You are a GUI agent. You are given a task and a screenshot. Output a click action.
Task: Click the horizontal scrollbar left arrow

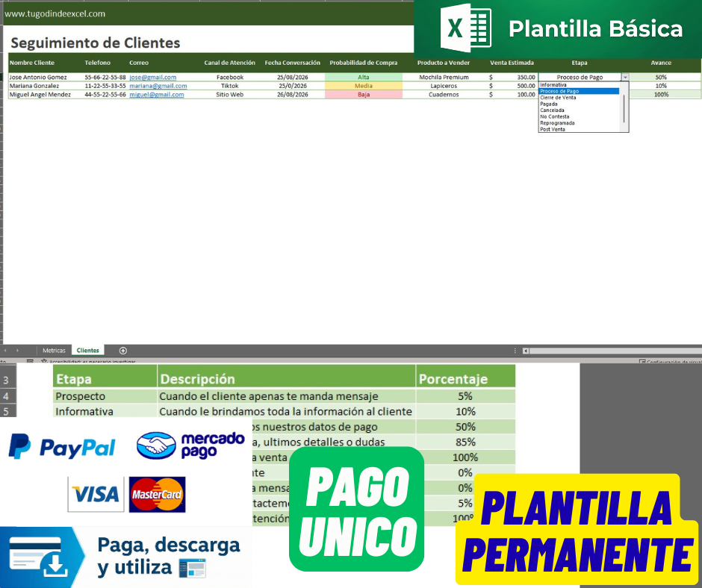pos(526,351)
